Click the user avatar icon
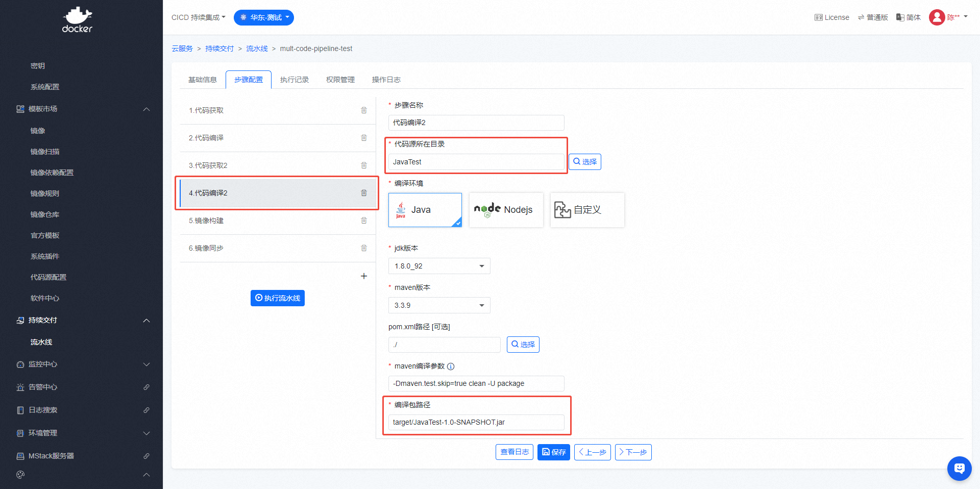This screenshot has width=980, height=489. coord(937,17)
